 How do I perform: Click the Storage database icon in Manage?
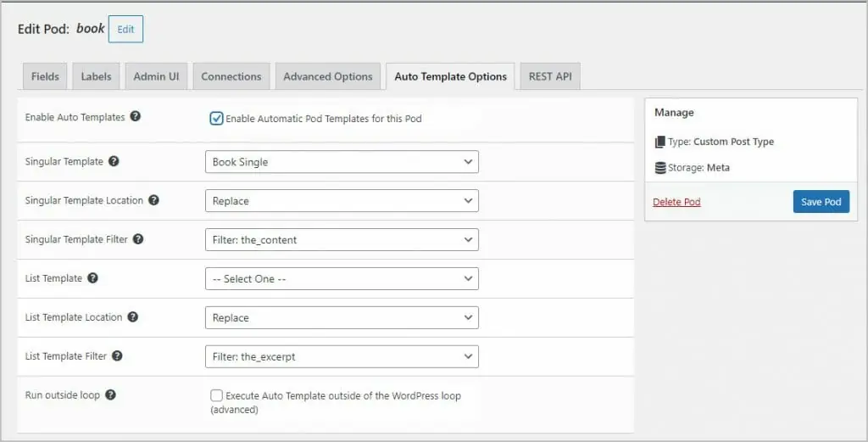(x=660, y=168)
